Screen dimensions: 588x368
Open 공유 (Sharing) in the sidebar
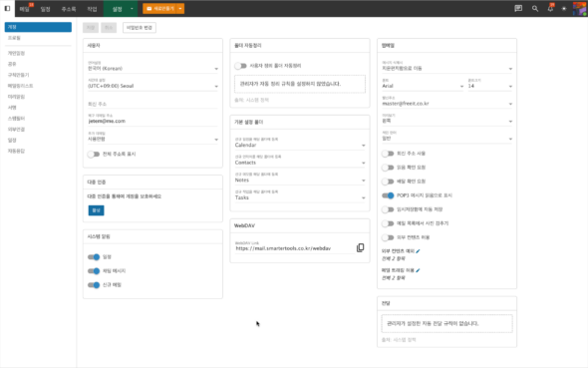pos(12,64)
